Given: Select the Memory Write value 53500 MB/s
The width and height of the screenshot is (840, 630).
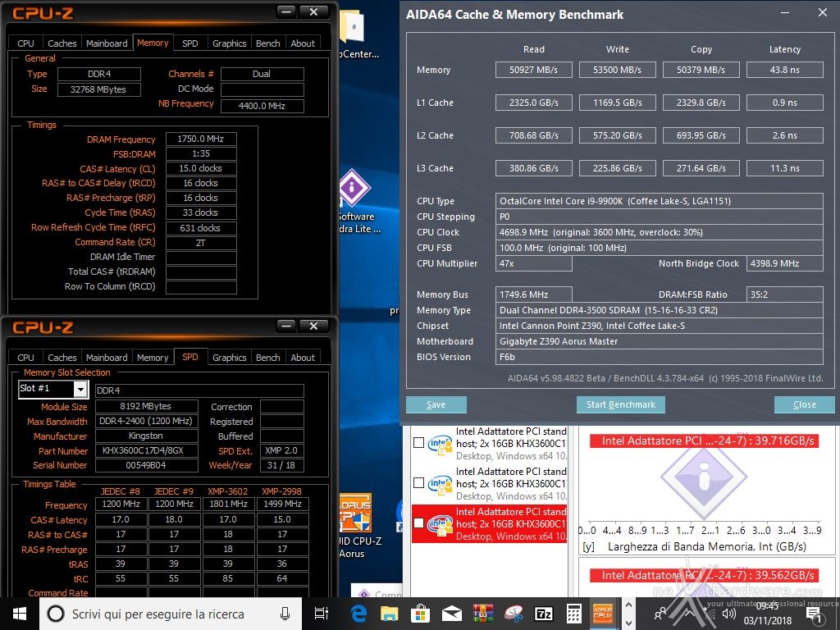Looking at the screenshot, I should tap(617, 70).
